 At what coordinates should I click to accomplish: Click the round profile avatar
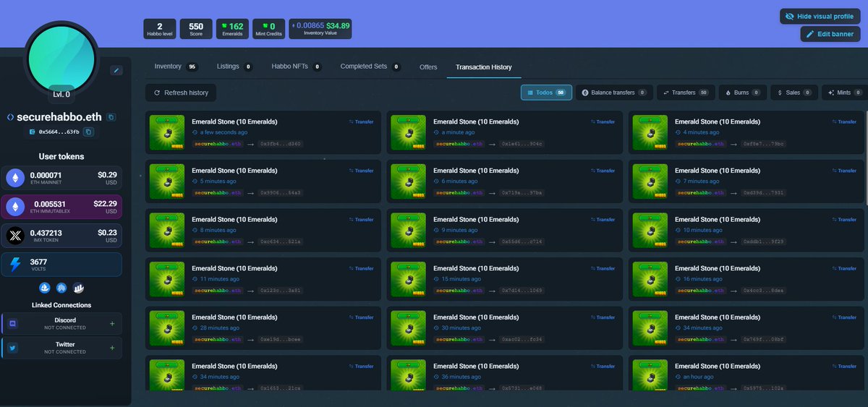61,60
